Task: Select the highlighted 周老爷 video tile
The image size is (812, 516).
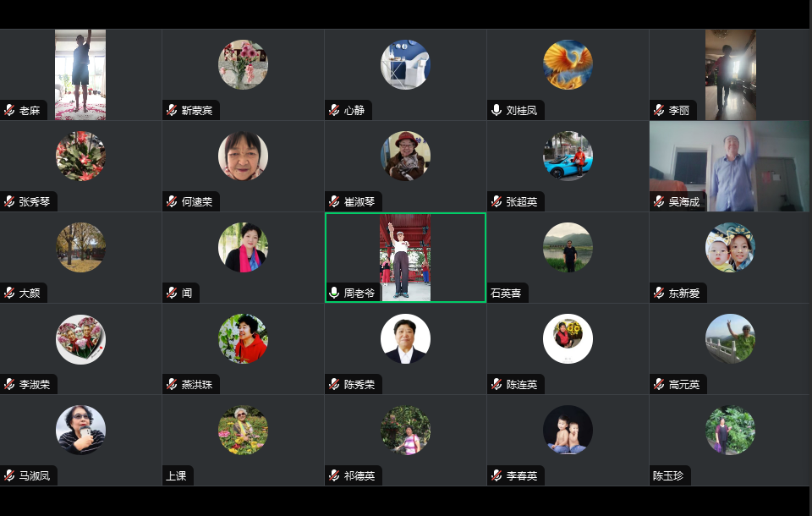Action: point(405,257)
